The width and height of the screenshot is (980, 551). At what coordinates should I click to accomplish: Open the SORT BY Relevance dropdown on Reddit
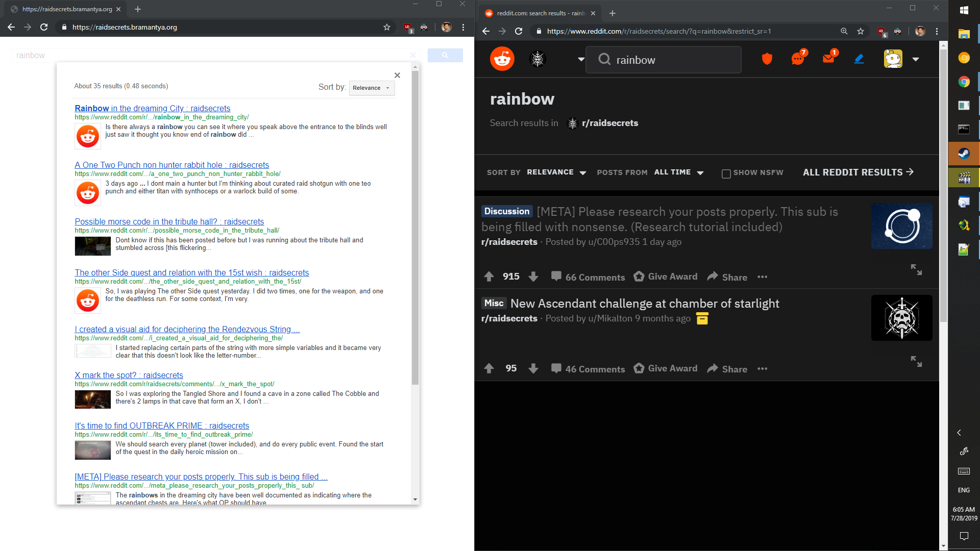tap(556, 172)
